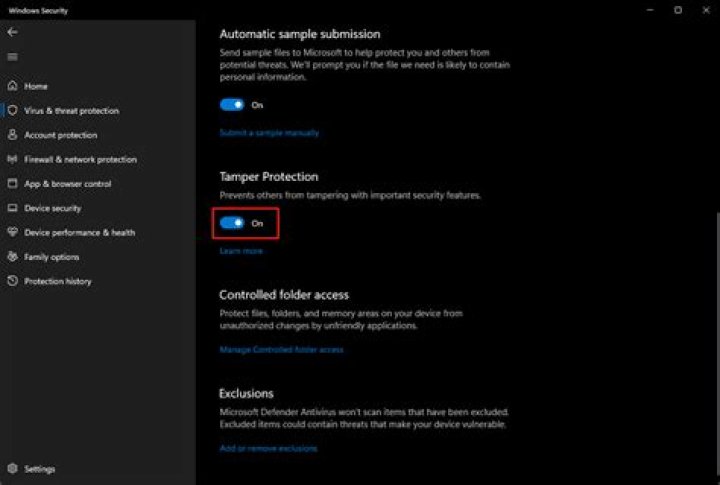Click the Protection history clock icon

(12, 281)
